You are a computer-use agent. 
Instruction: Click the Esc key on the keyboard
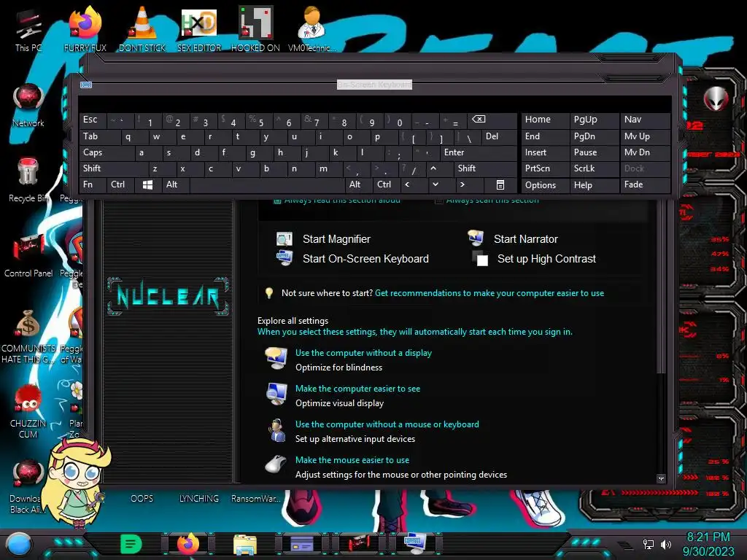pos(93,120)
